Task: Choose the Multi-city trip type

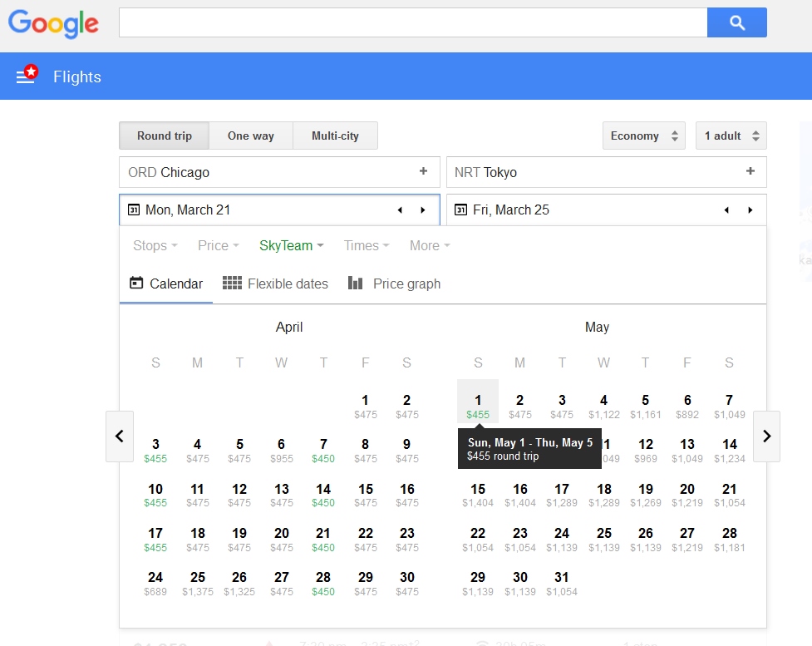Action: tap(335, 136)
